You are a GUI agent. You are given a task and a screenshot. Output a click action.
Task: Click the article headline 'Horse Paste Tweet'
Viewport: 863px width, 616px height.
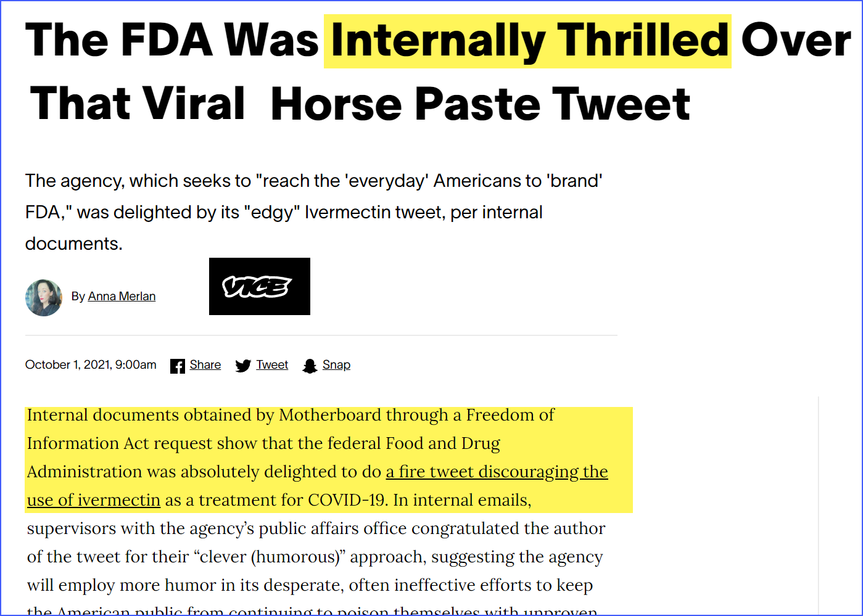(x=480, y=103)
